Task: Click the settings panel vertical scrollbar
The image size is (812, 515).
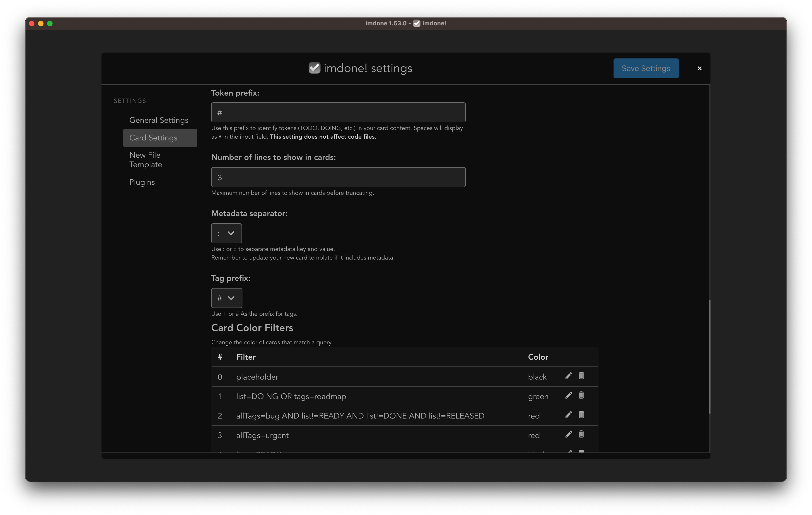Action: pyautogui.click(x=709, y=357)
